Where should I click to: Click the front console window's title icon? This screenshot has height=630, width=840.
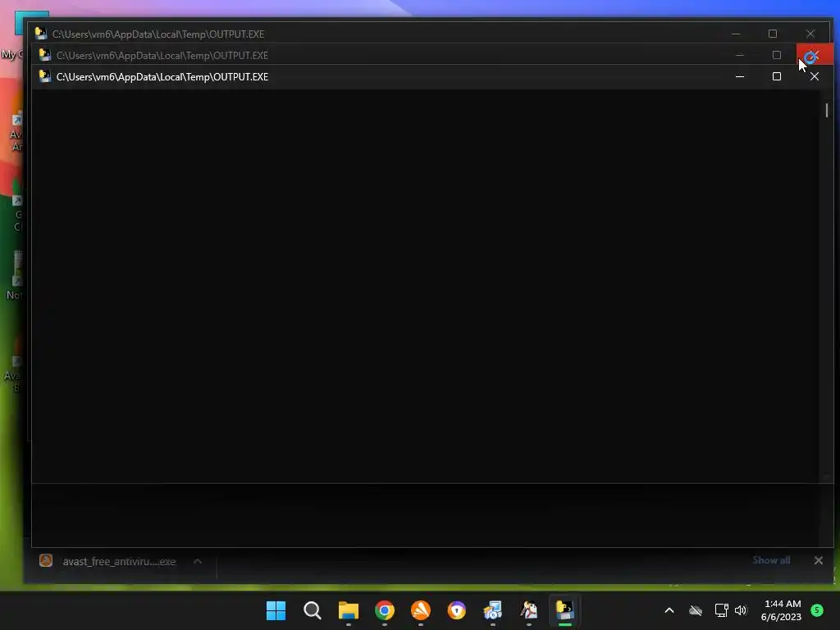click(x=45, y=76)
